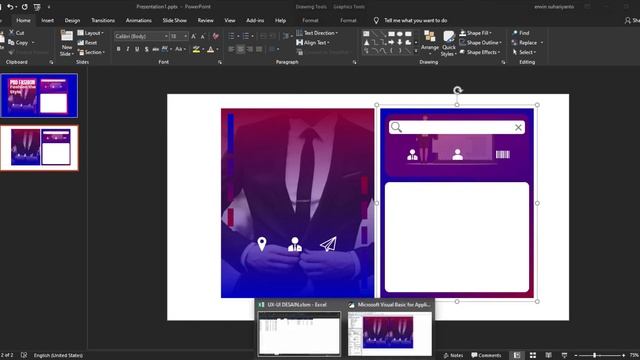Screen dimensions: 640x360
Task: Open the numbered list button
Action: point(247,36)
